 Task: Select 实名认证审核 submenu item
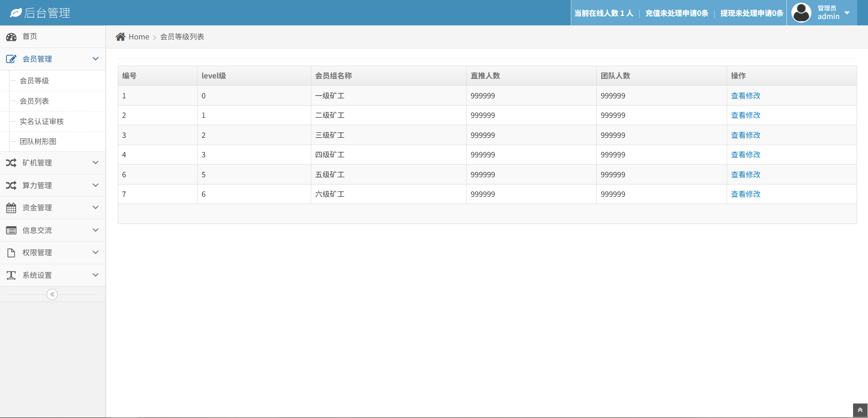tap(42, 122)
